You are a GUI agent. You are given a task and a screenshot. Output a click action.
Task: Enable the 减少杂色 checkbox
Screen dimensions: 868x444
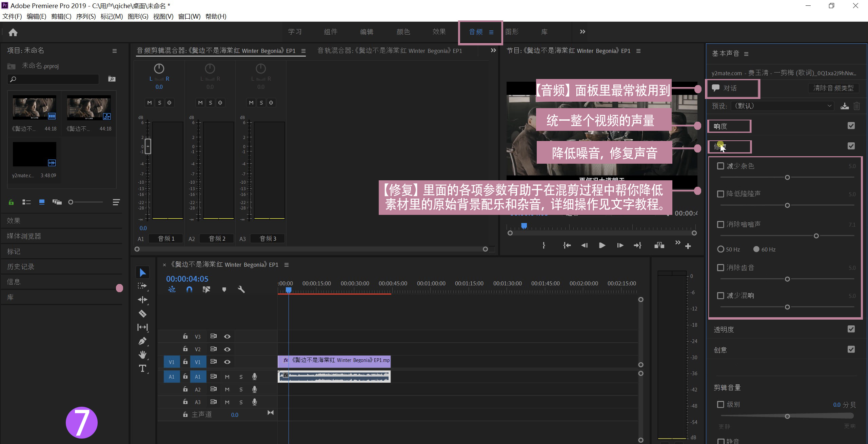point(721,166)
